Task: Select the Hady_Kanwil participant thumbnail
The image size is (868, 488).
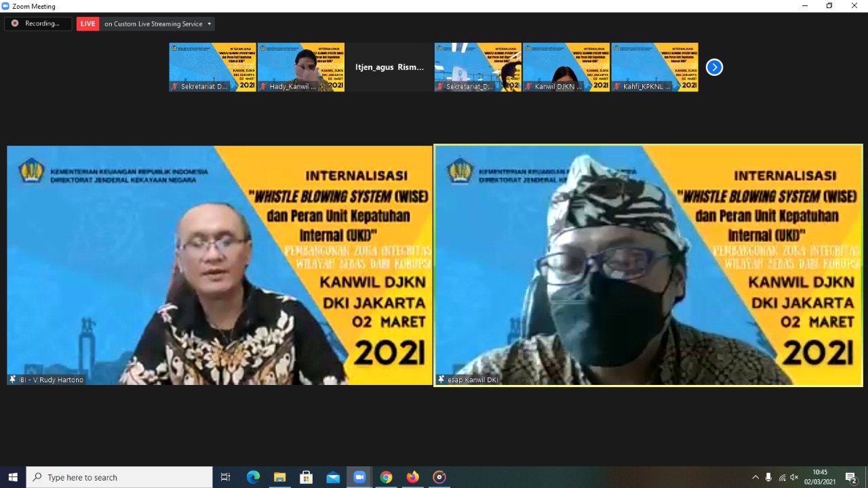Action: click(301, 67)
